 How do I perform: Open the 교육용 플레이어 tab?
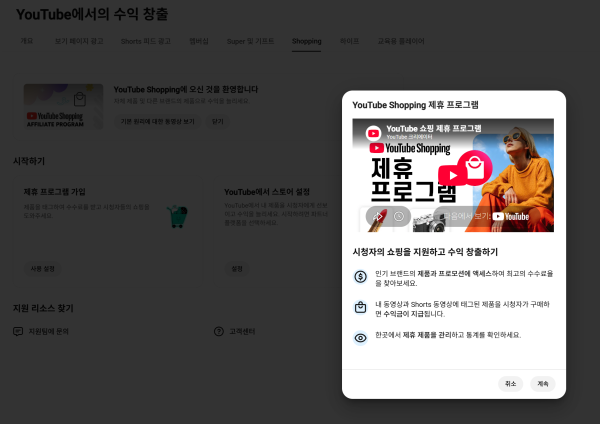pos(401,41)
